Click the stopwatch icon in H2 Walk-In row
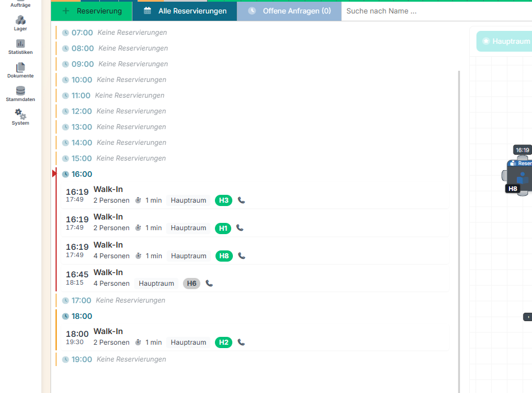Screen dimensions: 532x393 [x=138, y=342]
